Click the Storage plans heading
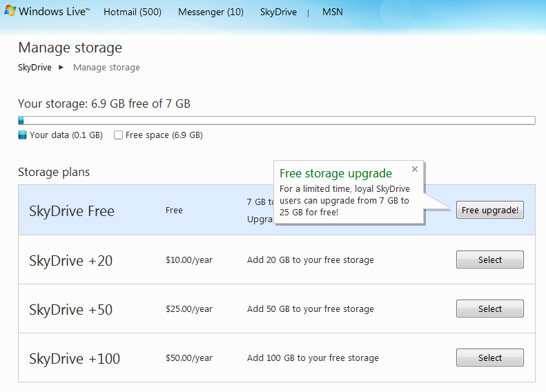Screen dimensions: 546x392 [54, 172]
